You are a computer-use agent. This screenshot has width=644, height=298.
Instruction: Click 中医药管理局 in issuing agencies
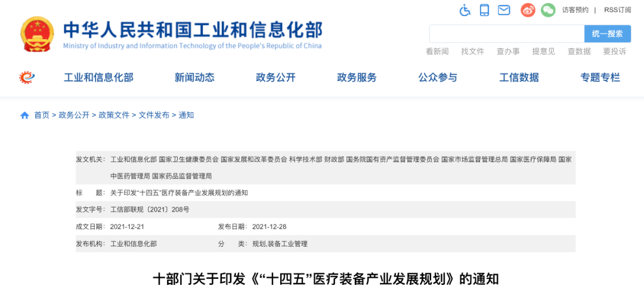(x=130, y=176)
